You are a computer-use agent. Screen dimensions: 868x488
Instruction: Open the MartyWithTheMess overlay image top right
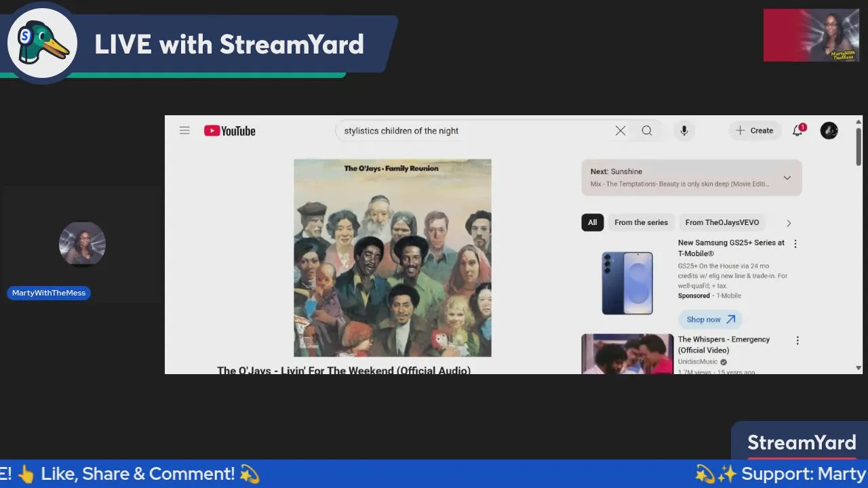[x=811, y=35]
